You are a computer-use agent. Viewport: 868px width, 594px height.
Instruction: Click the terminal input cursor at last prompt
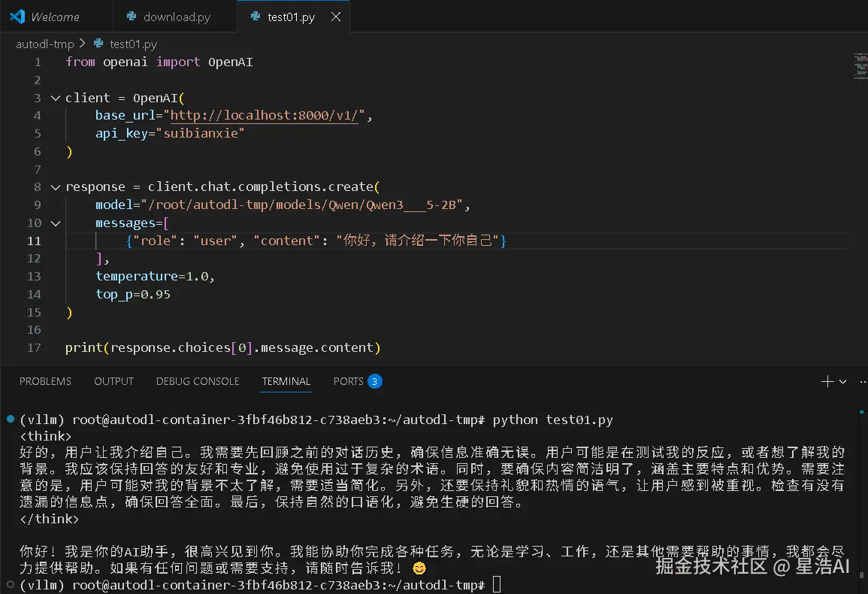(497, 584)
